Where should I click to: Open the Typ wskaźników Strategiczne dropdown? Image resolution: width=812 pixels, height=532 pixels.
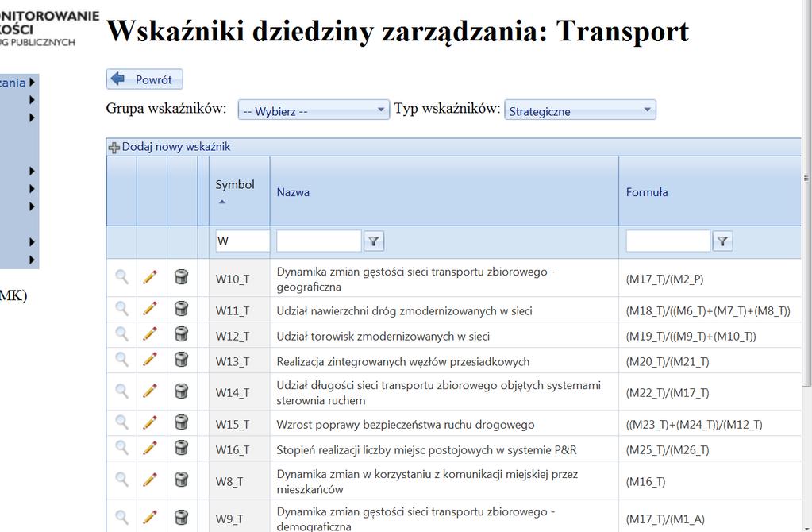580,110
